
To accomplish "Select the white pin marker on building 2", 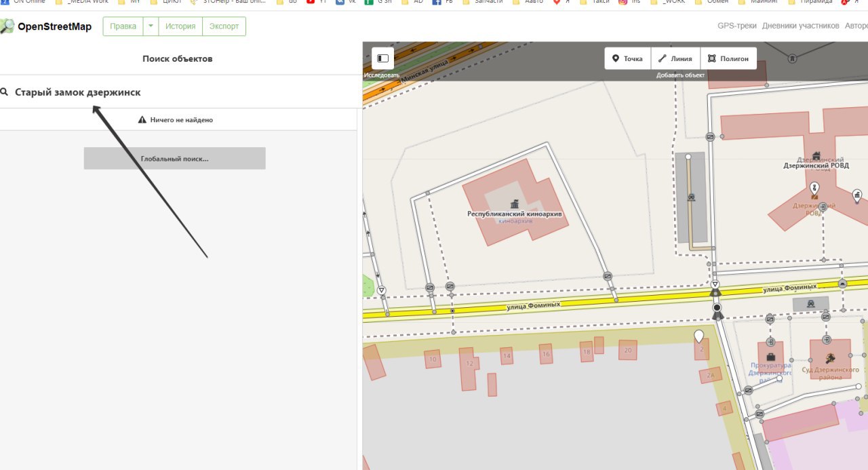I will pyautogui.click(x=699, y=336).
